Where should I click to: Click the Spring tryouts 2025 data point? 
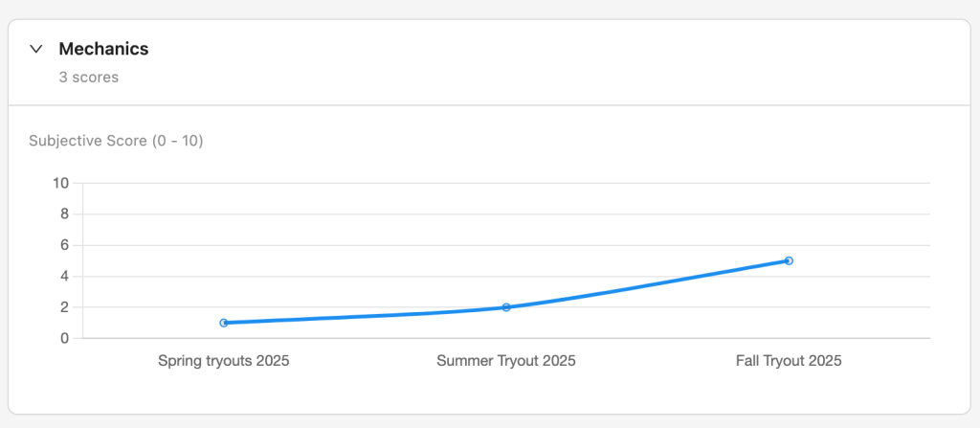(x=224, y=323)
